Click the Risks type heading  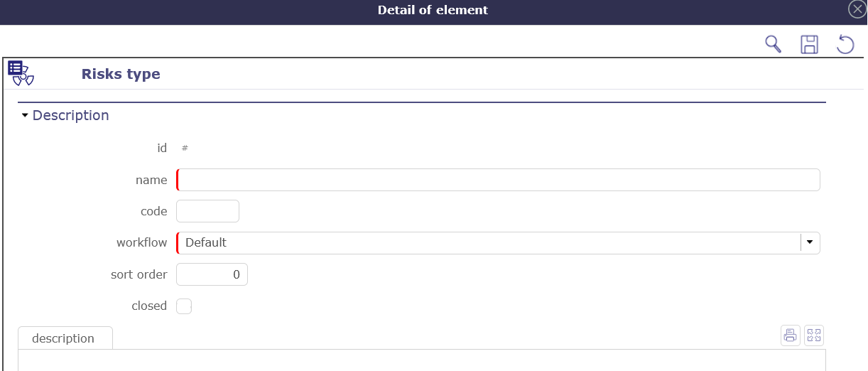tap(121, 74)
